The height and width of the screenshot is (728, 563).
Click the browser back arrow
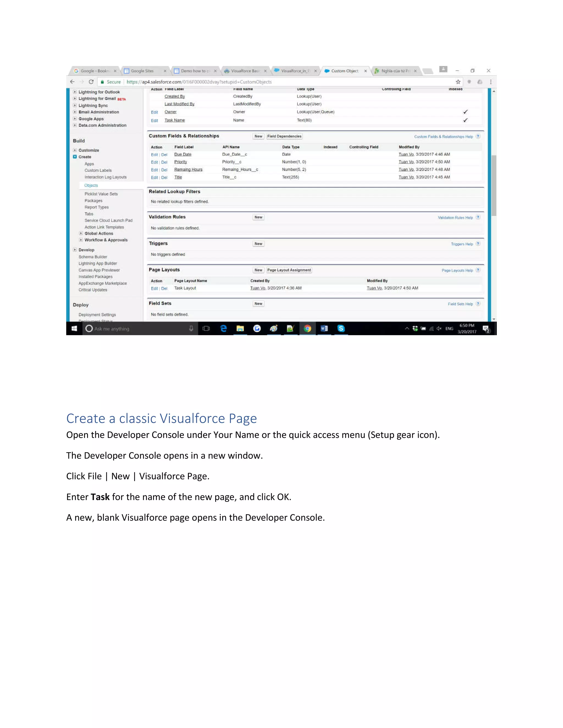[x=72, y=82]
